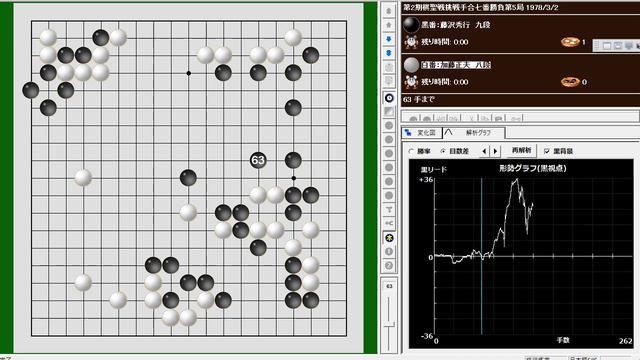This screenshot has width=640, height=360.
Task: Click white player's 残り時間: 0:00 text
Action: coord(444,82)
